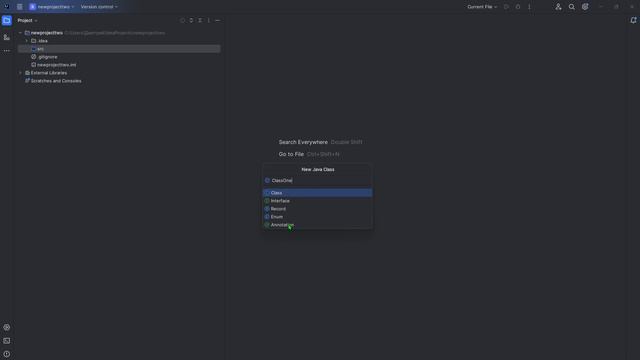Select the .idea folder row
Screen dimensions: 640x360
[119, 41]
